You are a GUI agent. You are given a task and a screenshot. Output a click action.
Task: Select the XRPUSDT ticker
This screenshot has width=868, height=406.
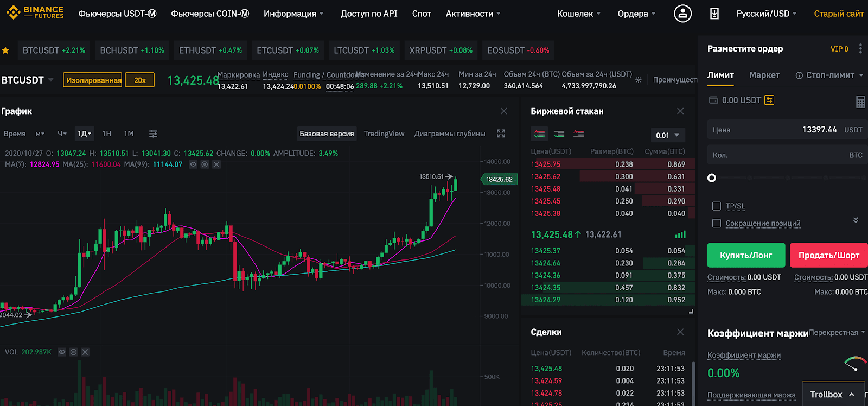(441, 50)
